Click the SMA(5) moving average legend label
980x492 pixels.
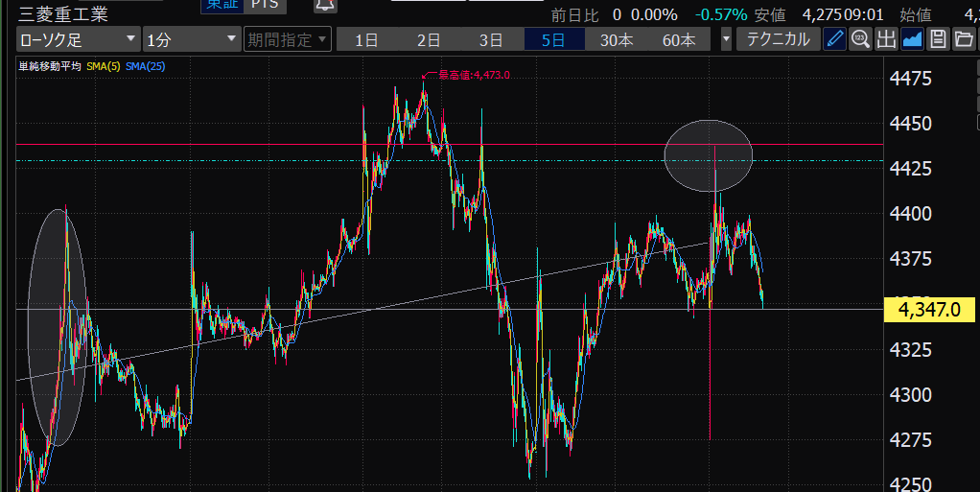tap(102, 66)
